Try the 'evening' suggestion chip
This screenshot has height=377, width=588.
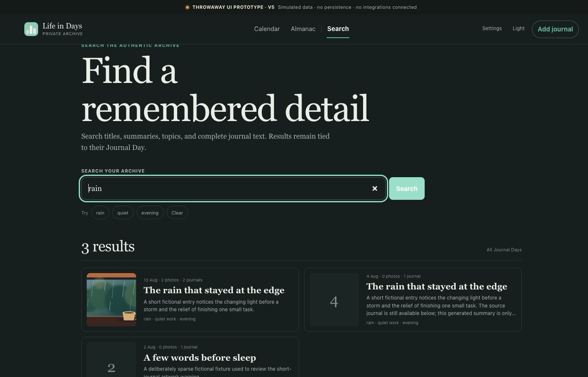coord(150,213)
